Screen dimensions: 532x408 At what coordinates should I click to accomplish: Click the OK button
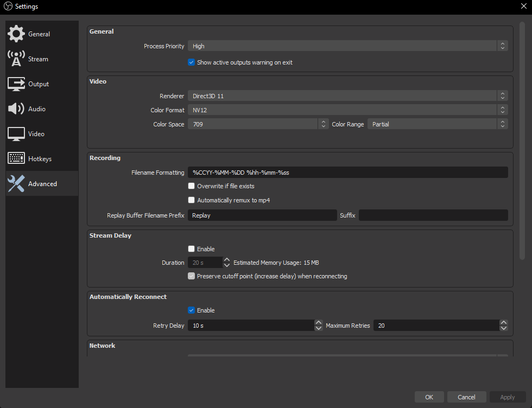[x=429, y=397]
